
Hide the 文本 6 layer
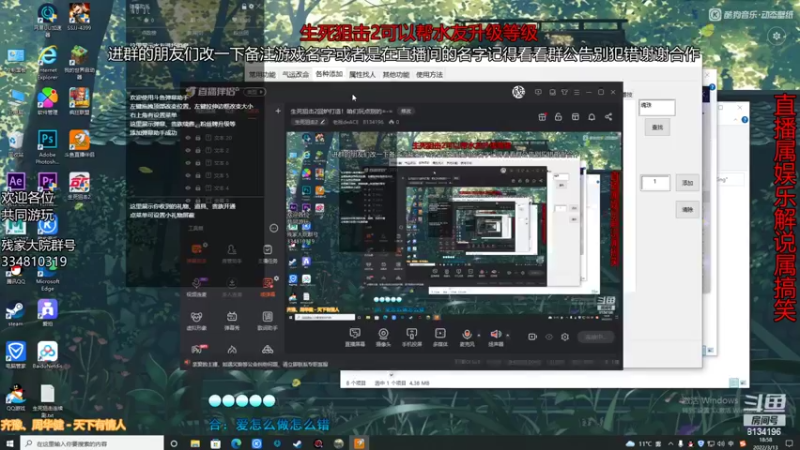point(188,163)
